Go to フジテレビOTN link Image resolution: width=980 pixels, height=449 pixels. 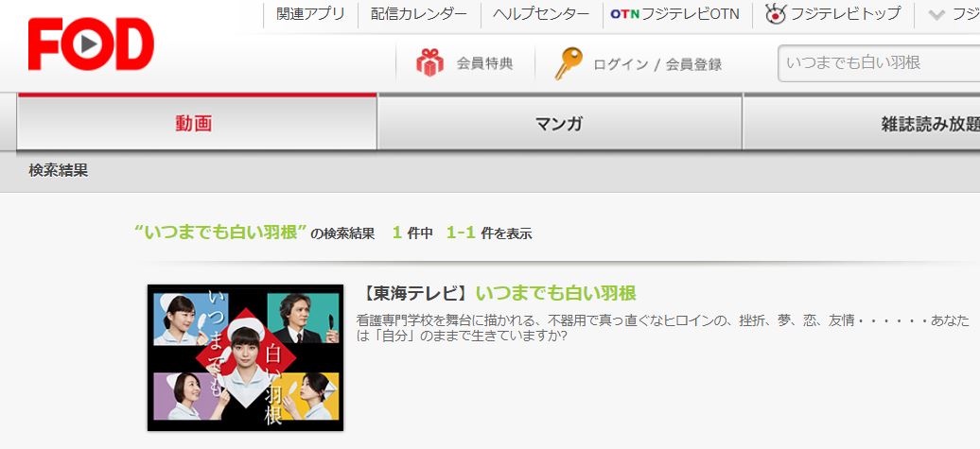pyautogui.click(x=675, y=14)
